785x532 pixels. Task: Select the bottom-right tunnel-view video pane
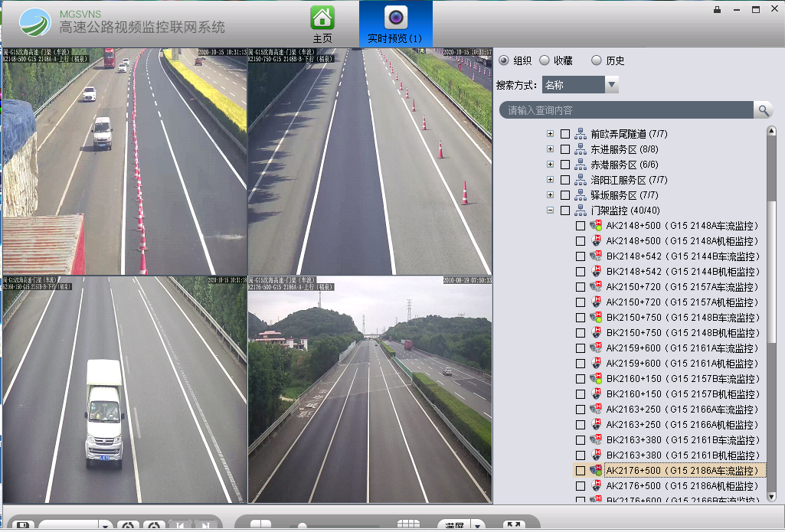[369, 389]
